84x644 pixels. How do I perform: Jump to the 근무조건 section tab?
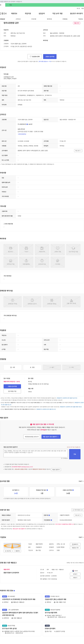[x=18, y=19]
